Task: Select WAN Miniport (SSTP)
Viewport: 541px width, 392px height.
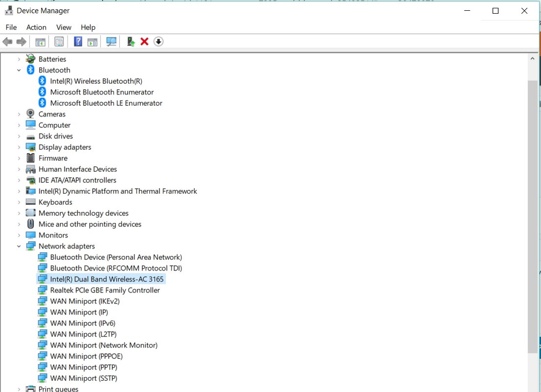Action: tap(83, 379)
